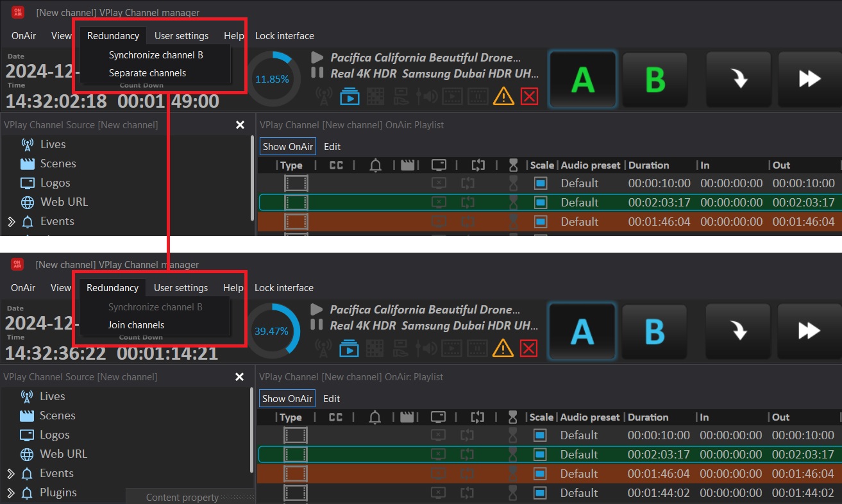Click the antenna status icon under the 39.47% ring's titles
The image size is (842, 504).
[323, 348]
